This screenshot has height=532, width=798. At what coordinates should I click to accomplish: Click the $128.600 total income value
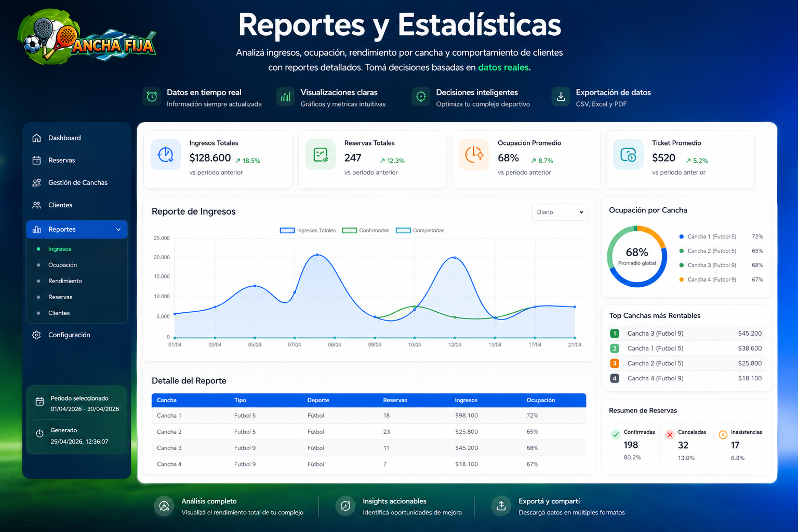tap(210, 158)
